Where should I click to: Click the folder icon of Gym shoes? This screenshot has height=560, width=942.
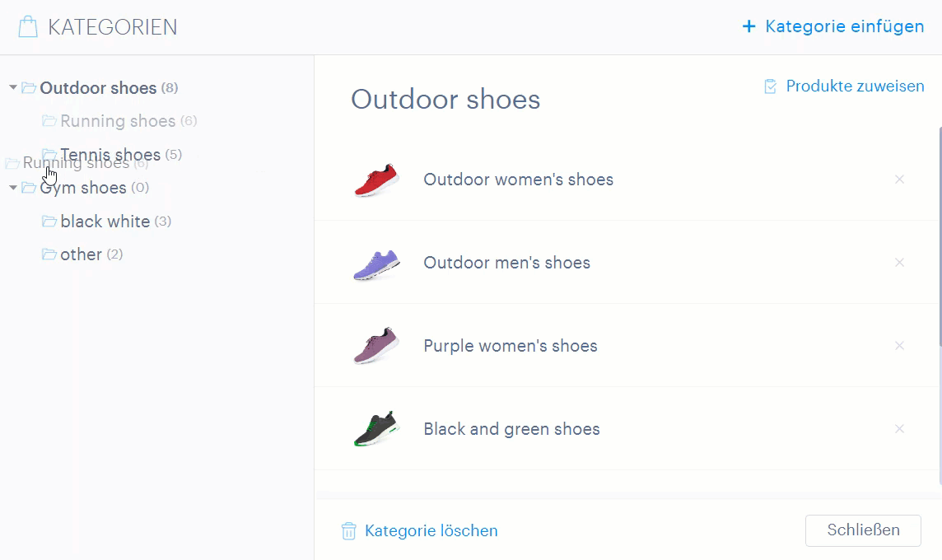(29, 188)
